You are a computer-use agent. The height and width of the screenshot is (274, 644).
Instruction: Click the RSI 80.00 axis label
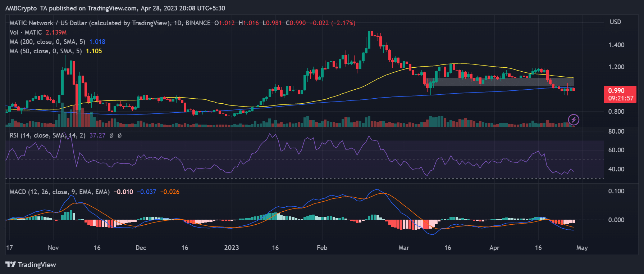pos(616,131)
